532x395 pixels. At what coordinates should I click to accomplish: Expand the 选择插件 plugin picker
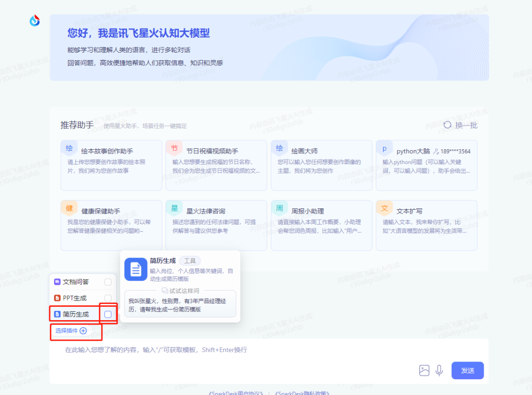70,331
